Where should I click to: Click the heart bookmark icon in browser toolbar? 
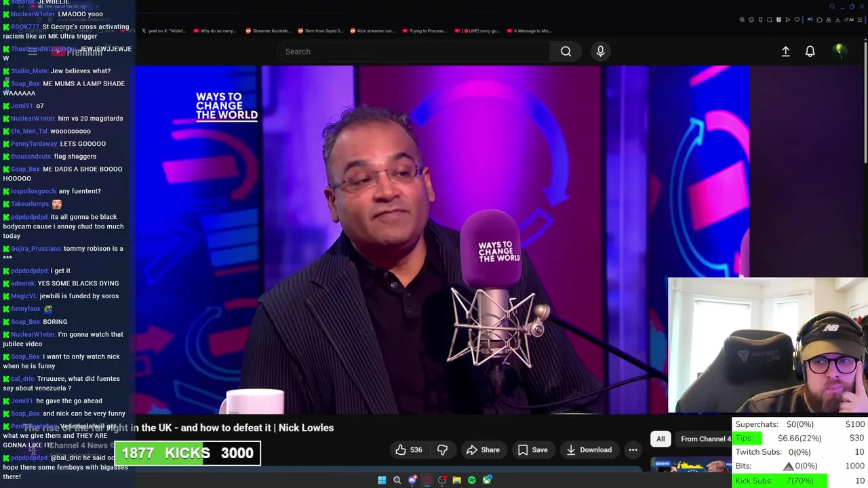[x=797, y=20]
